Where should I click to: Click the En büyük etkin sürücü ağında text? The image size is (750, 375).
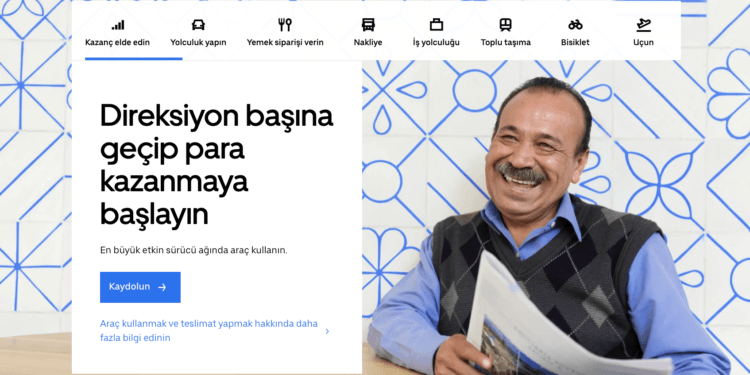pos(194,250)
